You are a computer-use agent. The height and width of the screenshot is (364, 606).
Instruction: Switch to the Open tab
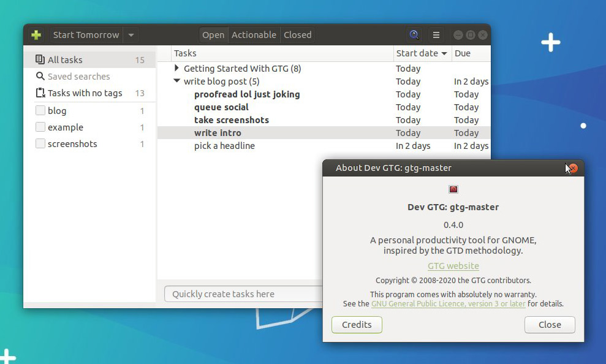213,35
